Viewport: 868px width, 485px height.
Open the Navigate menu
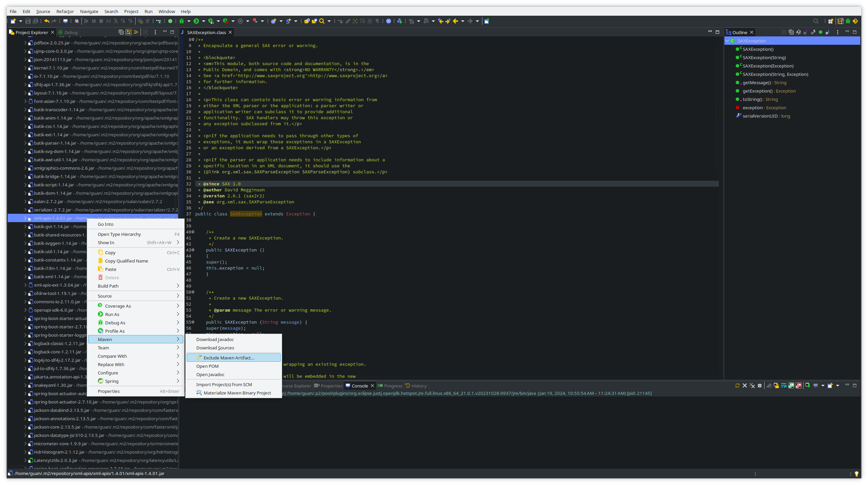point(89,11)
